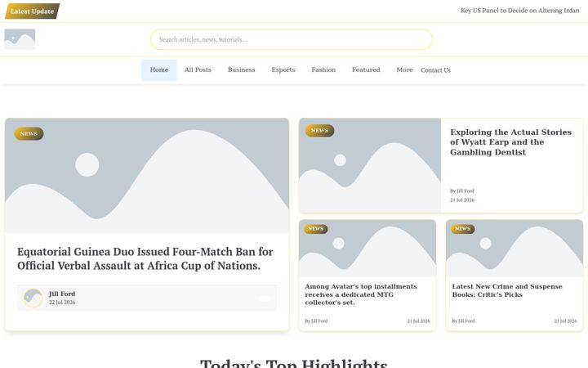Click Jill Ford's avatar on main article
The width and height of the screenshot is (588, 368).
tap(33, 298)
